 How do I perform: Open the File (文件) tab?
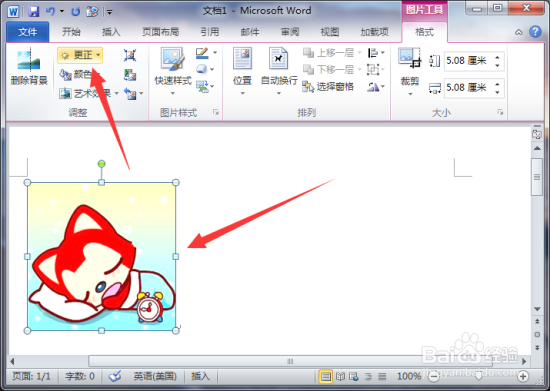pos(27,32)
